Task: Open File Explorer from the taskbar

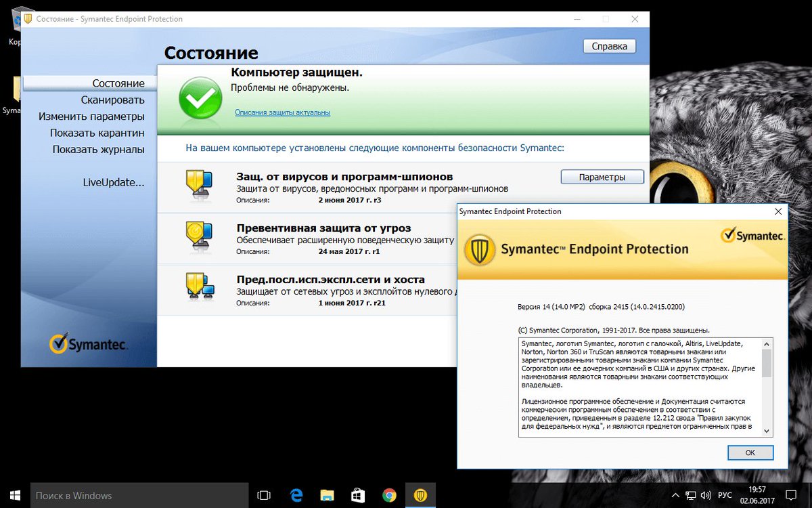Action: click(x=327, y=495)
